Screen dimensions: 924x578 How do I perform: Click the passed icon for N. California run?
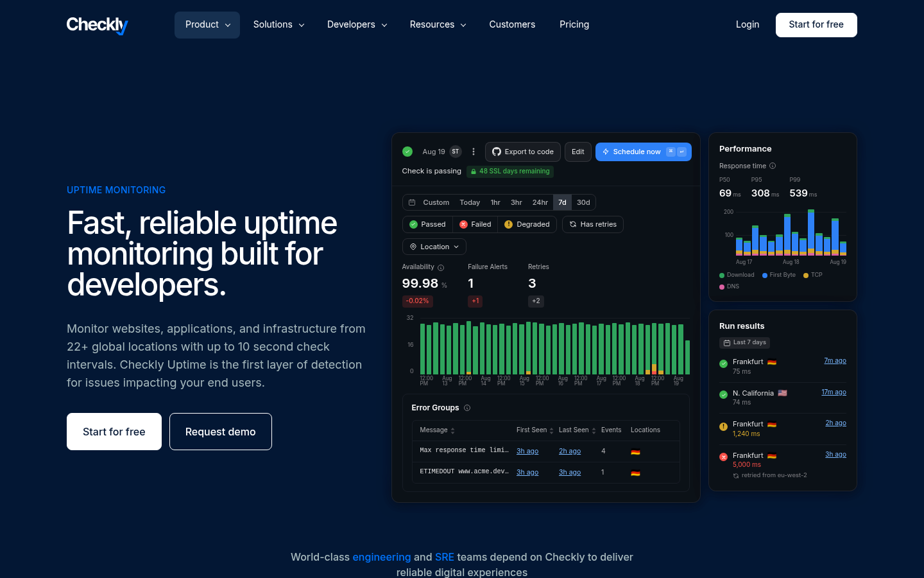723,395
